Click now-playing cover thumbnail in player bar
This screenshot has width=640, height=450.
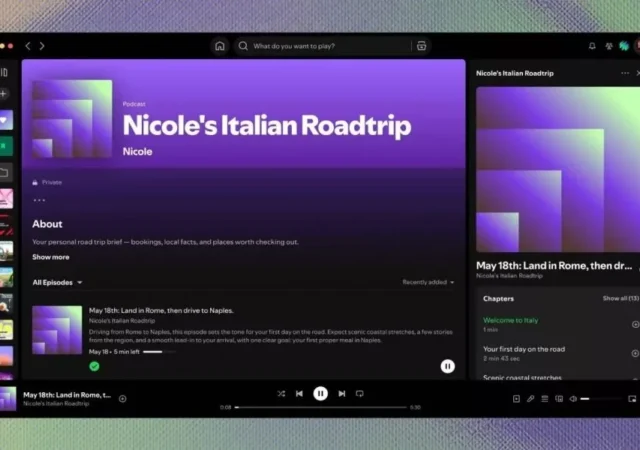coord(8,399)
